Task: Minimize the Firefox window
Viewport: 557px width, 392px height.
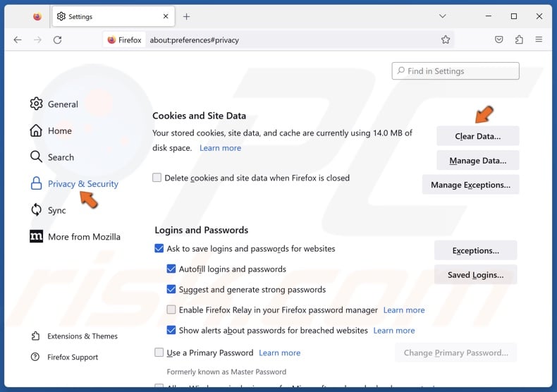Action: (489, 16)
